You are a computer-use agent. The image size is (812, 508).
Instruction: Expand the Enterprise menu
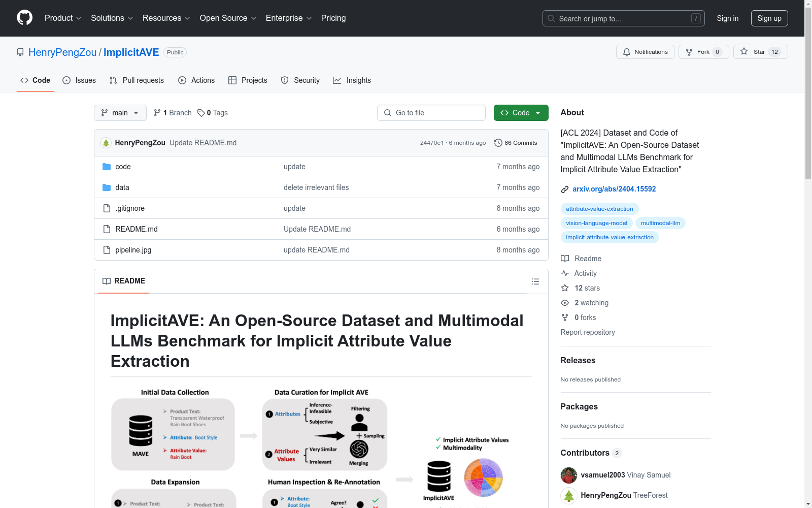coord(289,18)
